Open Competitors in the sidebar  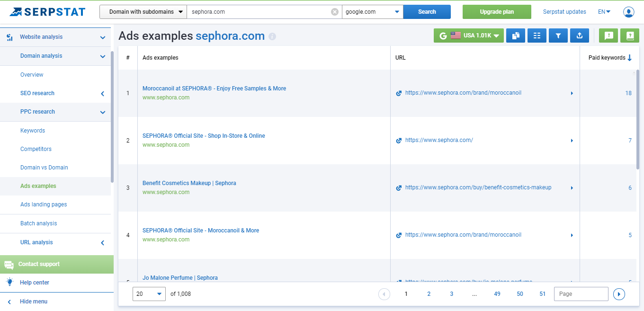pos(36,149)
